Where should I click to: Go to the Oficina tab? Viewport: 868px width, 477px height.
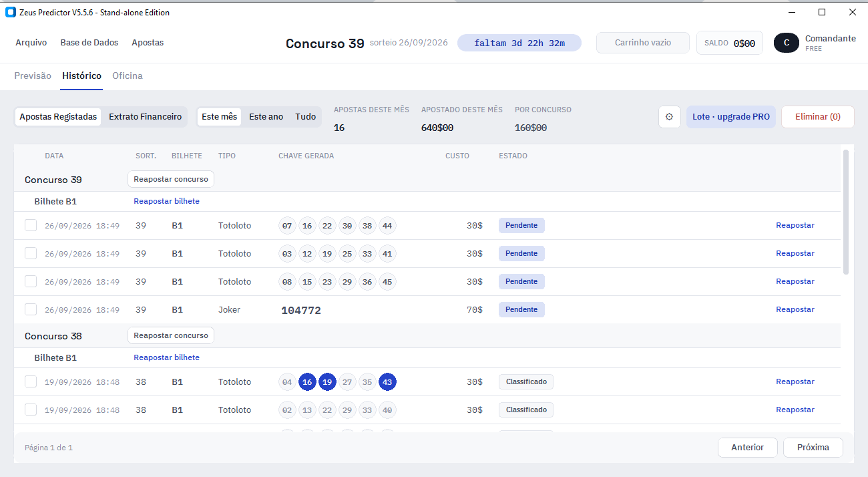[128, 76]
